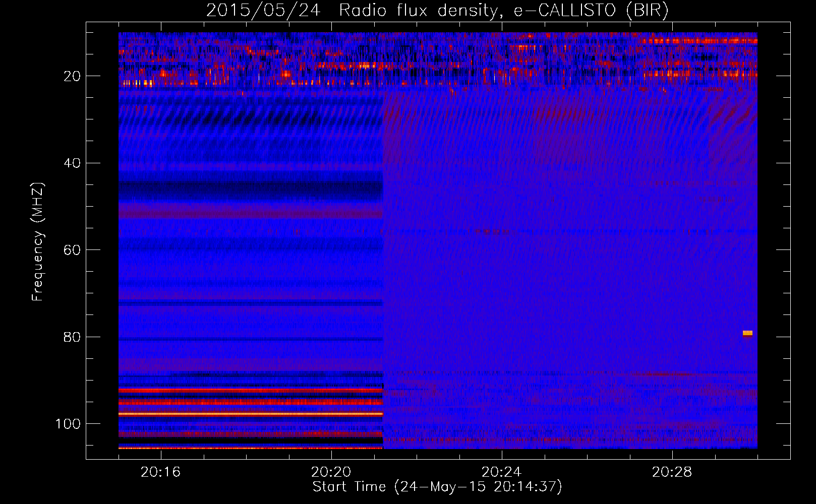Click the '20:24' time tick label
The height and width of the screenshot is (504, 816).
[502, 472]
